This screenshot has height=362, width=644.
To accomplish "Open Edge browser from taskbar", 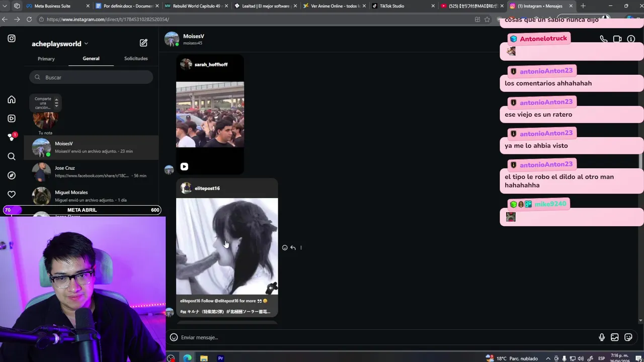I will [x=187, y=358].
